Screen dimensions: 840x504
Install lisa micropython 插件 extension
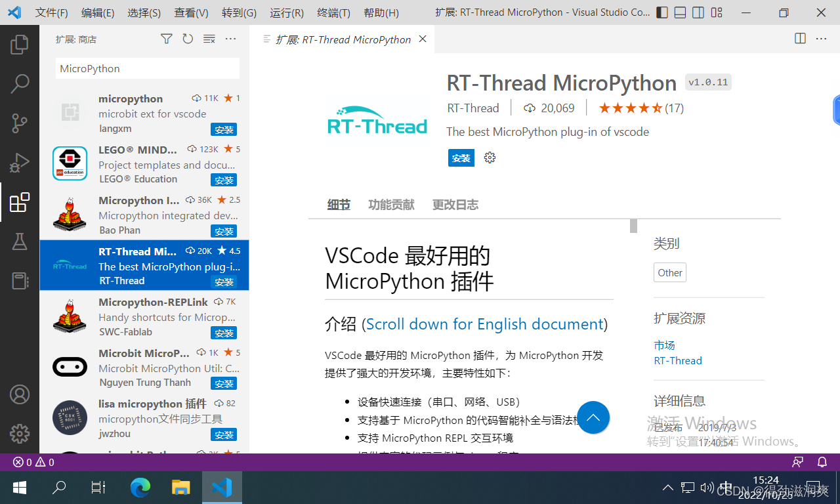(x=224, y=434)
